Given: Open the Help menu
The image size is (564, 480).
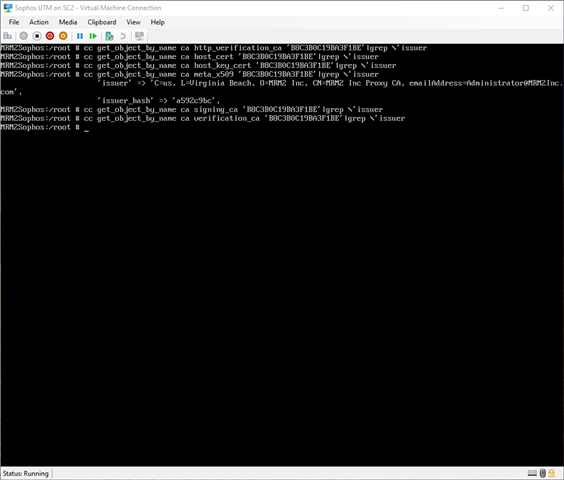Looking at the screenshot, I should click(x=158, y=22).
